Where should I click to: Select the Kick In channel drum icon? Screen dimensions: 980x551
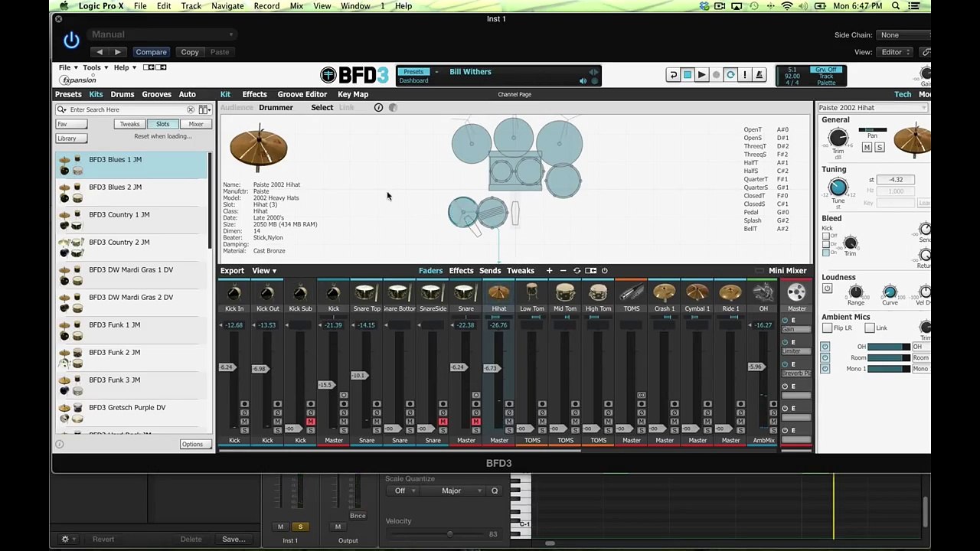point(234,293)
